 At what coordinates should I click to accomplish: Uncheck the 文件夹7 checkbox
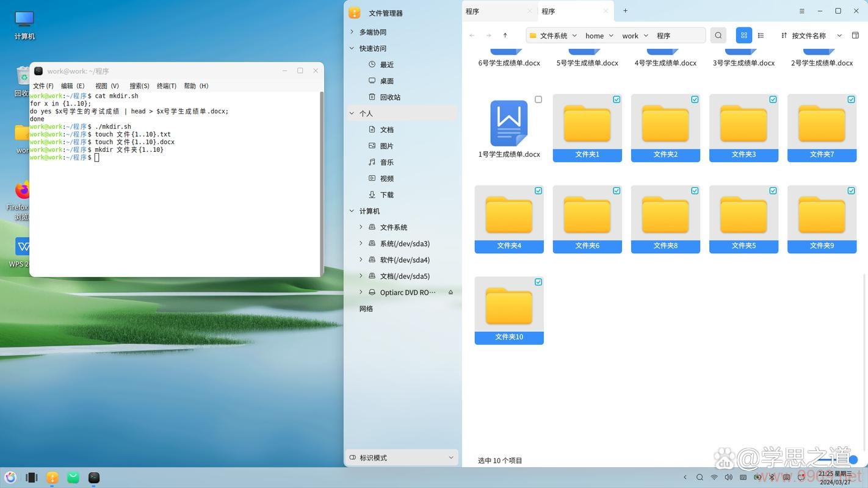point(851,99)
